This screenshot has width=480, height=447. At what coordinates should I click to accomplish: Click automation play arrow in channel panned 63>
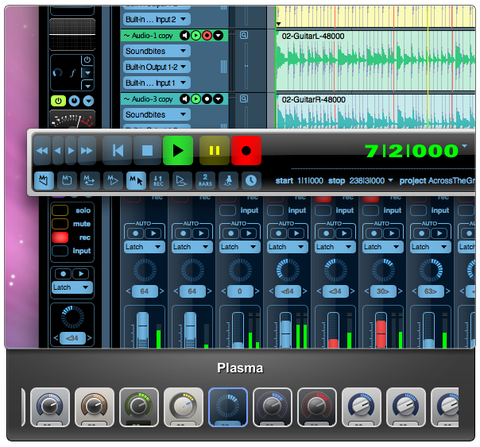pos(439,233)
